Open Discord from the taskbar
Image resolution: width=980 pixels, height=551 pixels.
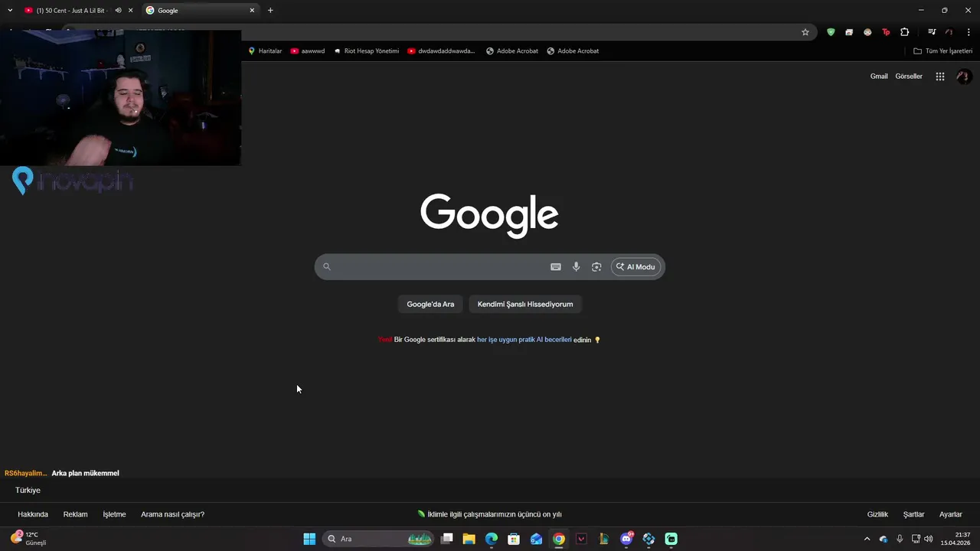pyautogui.click(x=626, y=539)
